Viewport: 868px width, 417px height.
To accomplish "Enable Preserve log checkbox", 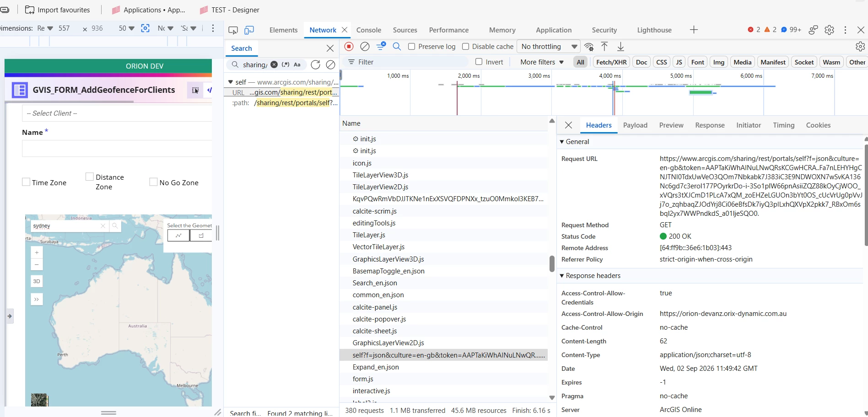I will tap(411, 46).
